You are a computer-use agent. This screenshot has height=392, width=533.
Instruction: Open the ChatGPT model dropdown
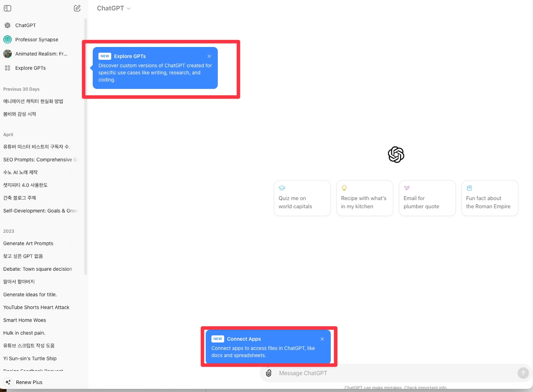click(114, 8)
